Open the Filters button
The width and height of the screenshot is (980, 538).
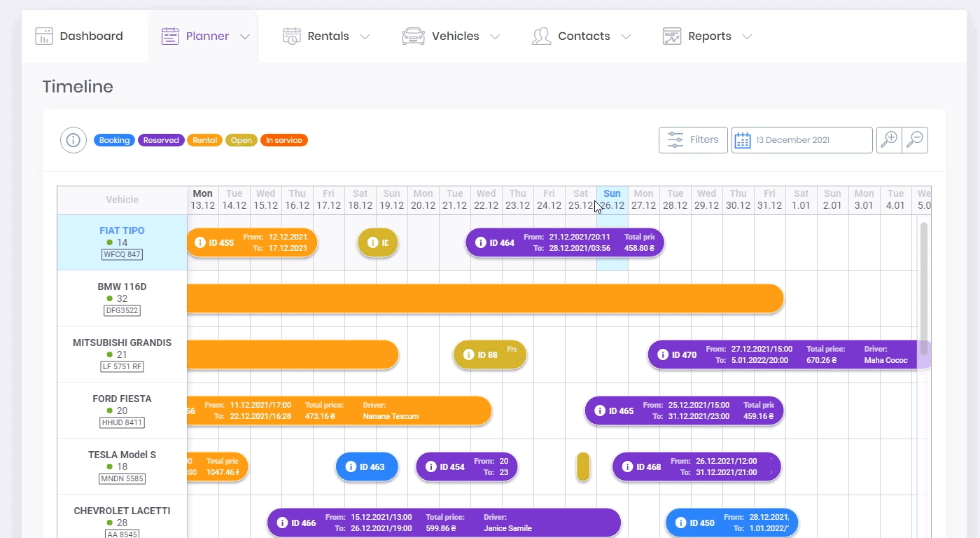[x=693, y=140]
